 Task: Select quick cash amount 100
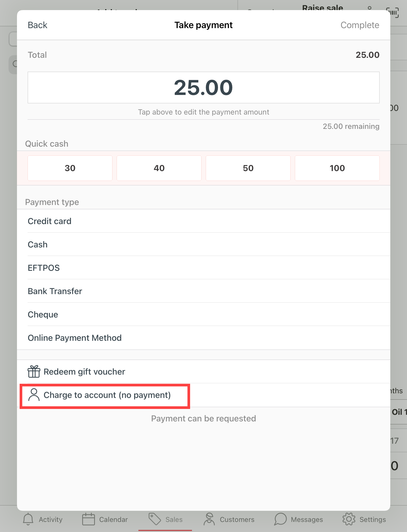coord(337,168)
